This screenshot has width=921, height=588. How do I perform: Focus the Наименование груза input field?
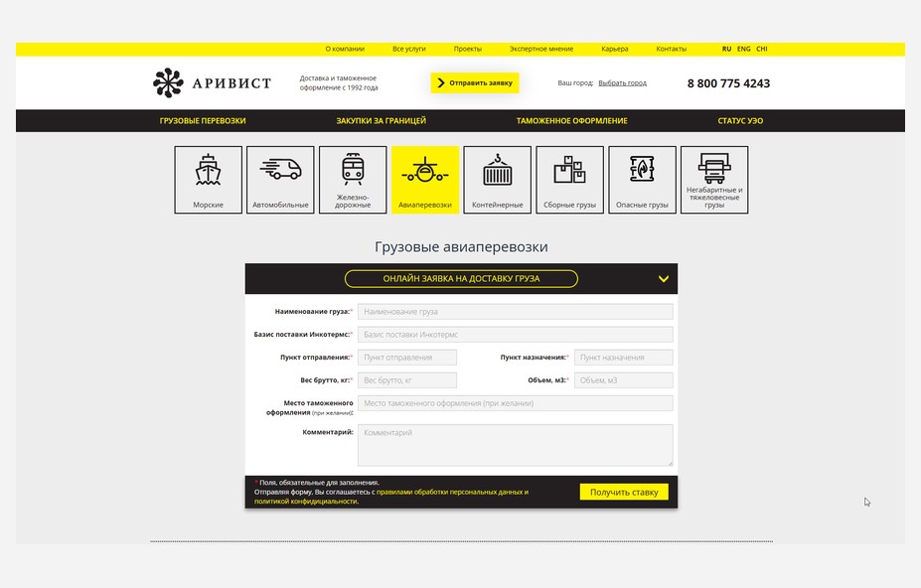[x=515, y=312]
